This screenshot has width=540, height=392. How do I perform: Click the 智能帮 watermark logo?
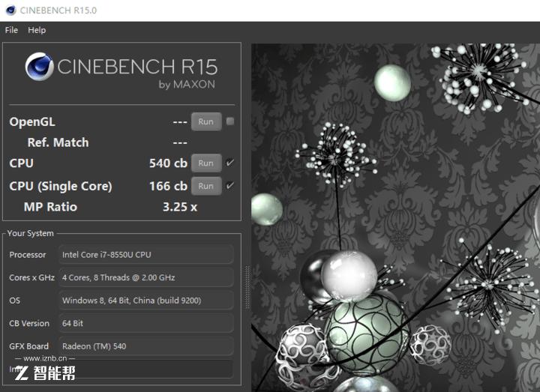click(45, 373)
